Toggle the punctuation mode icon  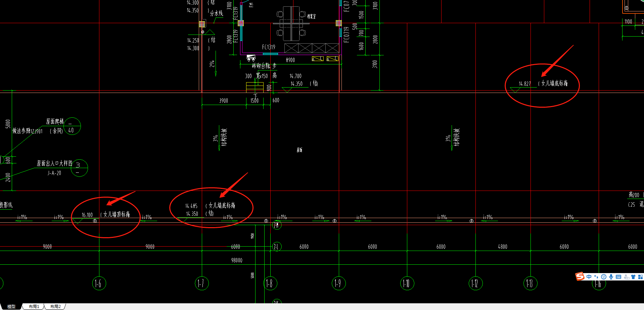[596, 277]
